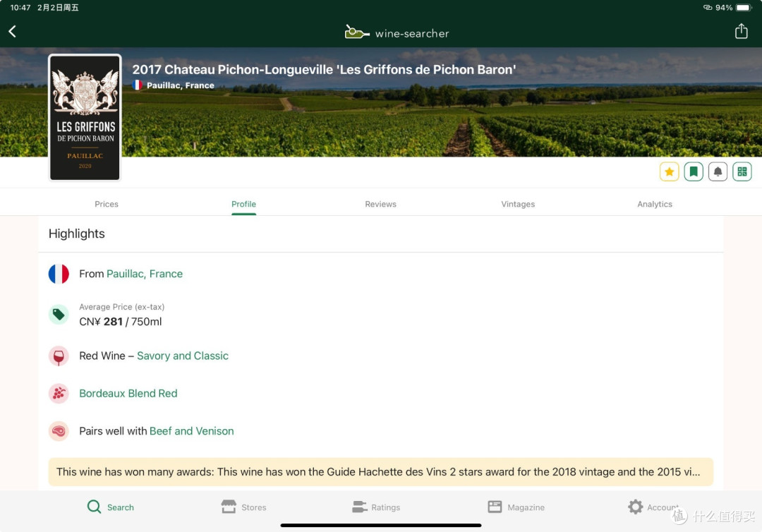Screen dimensions: 762x532
Task: Tap the French flag icon in Highlights
Action: tap(59, 274)
